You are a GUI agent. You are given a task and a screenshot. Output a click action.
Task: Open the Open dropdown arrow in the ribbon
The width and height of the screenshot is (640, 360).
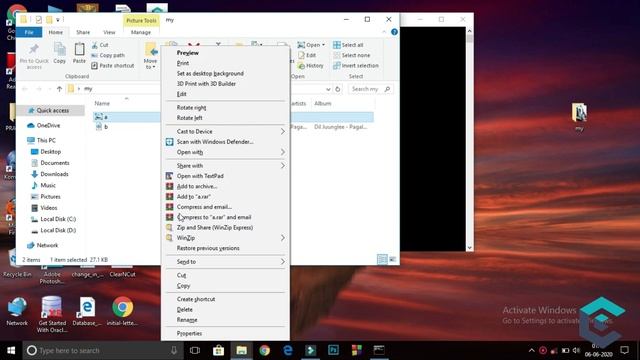click(324, 45)
